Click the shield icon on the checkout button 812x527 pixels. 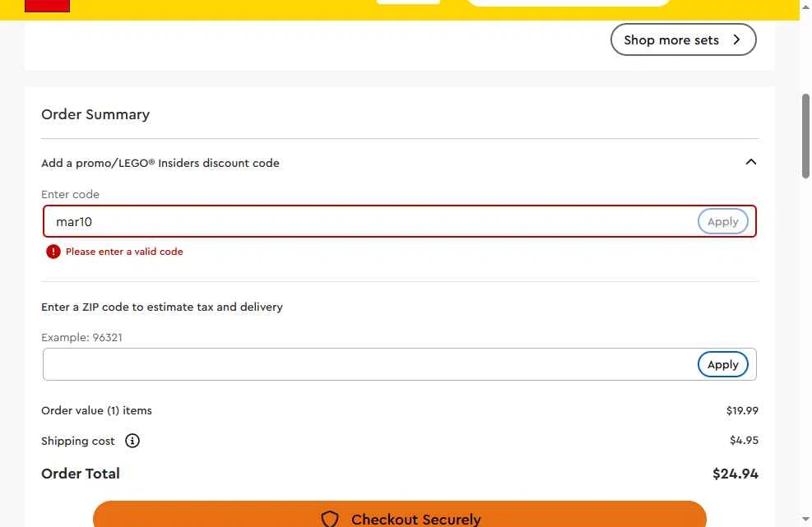pos(330,519)
